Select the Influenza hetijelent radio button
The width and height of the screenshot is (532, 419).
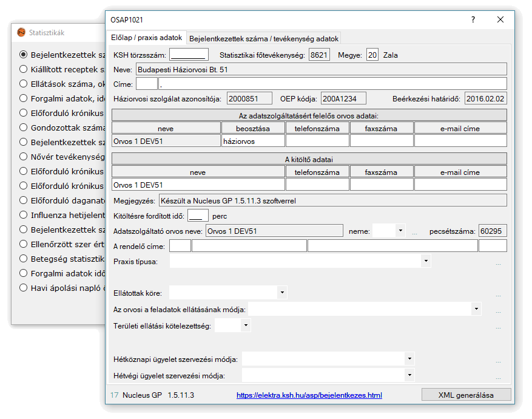click(x=23, y=215)
